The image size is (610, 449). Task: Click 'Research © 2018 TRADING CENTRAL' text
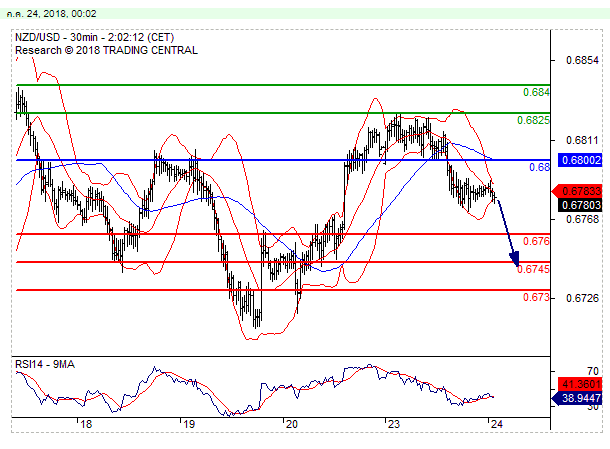tap(106, 50)
